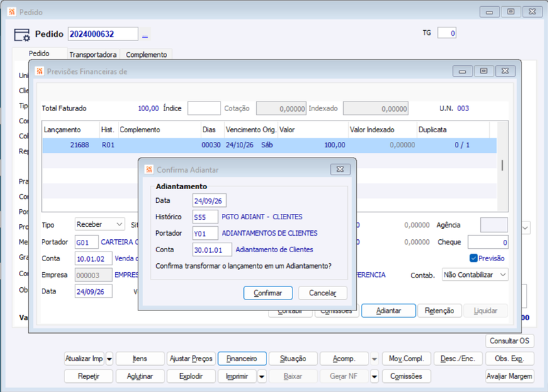Maximize the Pedido window

(510, 12)
